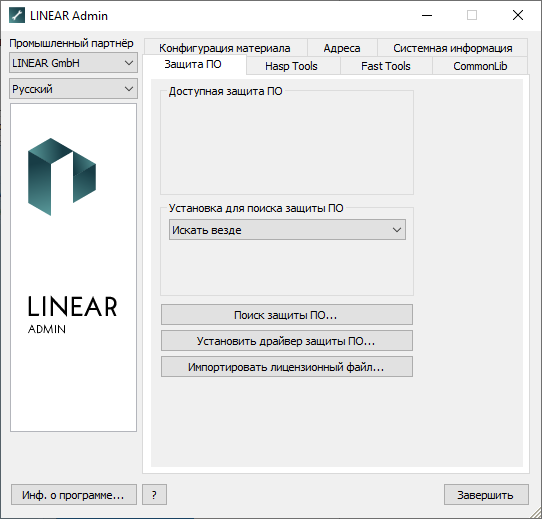
Task: Switch to the Адреса tab
Action: point(342,48)
